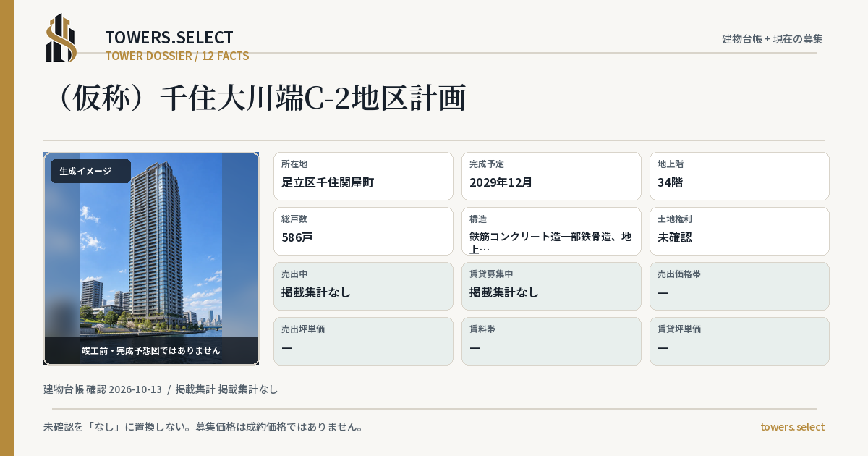Expand the truncated 構造 card text
The height and width of the screenshot is (456, 868).
point(551,231)
